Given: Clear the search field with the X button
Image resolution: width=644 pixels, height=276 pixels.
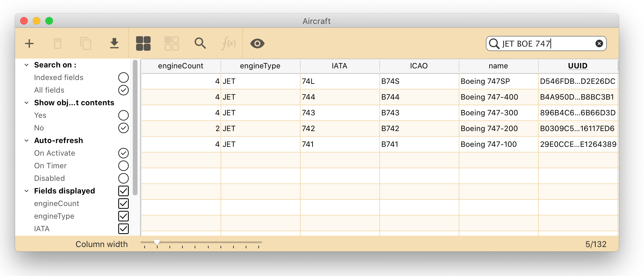Looking at the screenshot, I should point(599,43).
